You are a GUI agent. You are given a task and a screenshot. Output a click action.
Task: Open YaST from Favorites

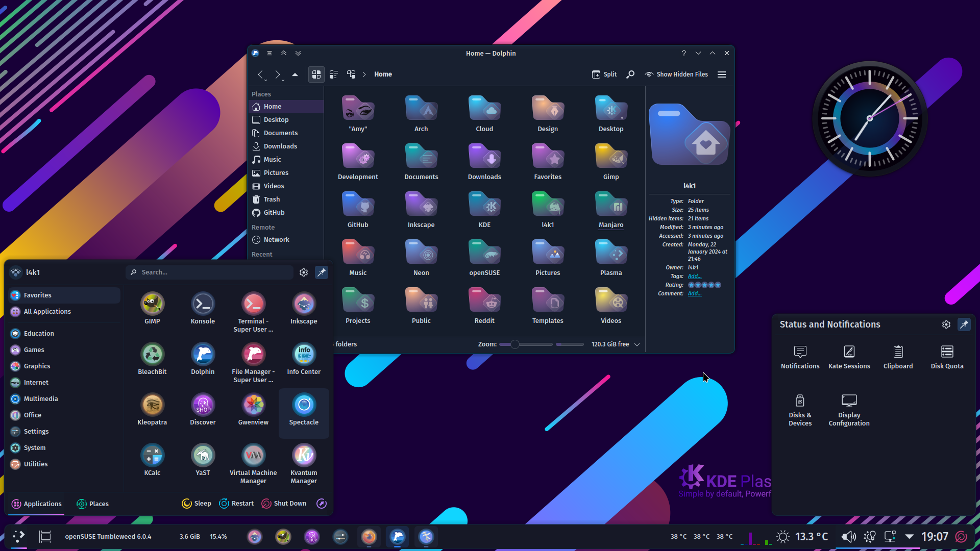pos(203,460)
